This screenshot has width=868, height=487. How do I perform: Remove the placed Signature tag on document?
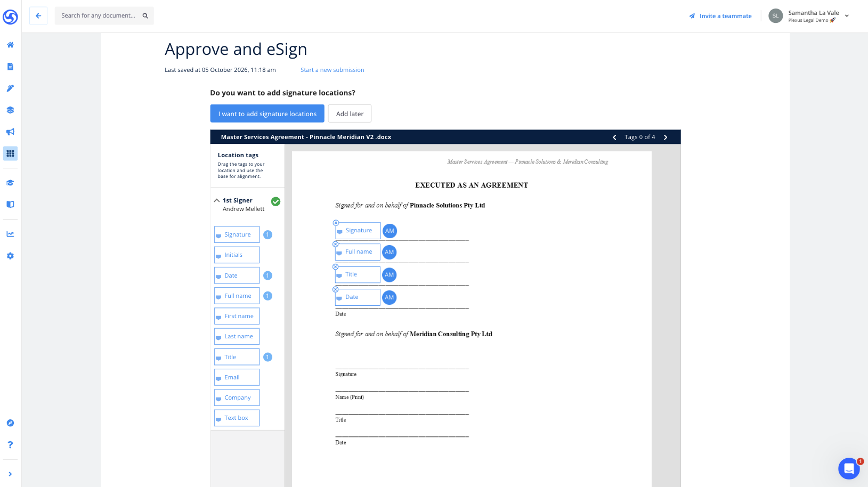point(336,223)
